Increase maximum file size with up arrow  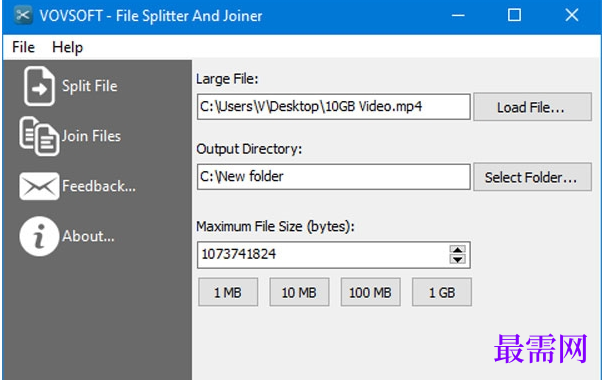[x=458, y=250]
